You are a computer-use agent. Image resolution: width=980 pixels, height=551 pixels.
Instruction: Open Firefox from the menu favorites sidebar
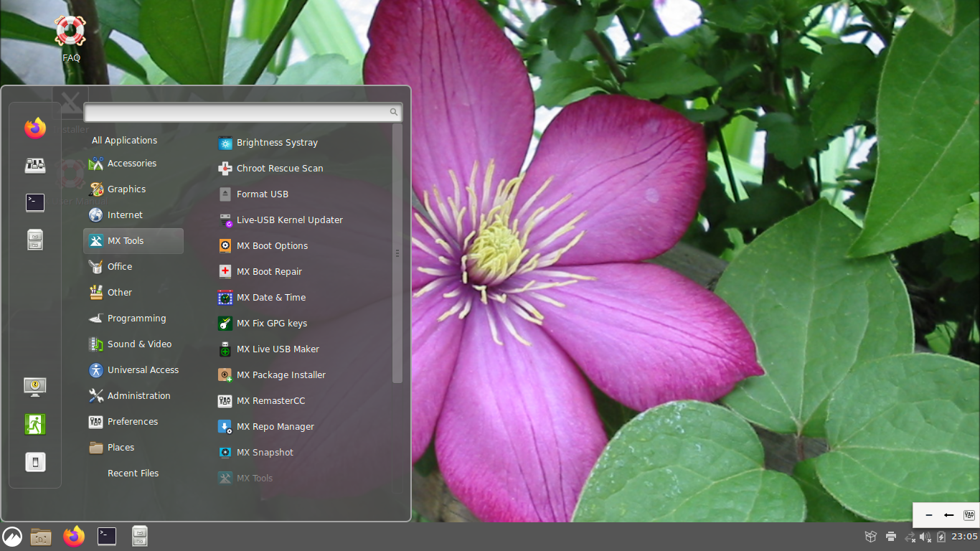34,128
